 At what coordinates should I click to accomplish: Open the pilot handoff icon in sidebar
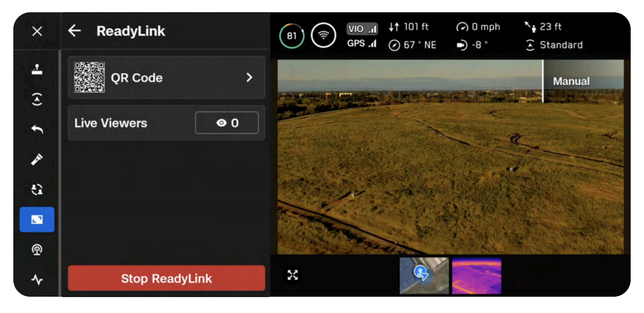click(37, 189)
